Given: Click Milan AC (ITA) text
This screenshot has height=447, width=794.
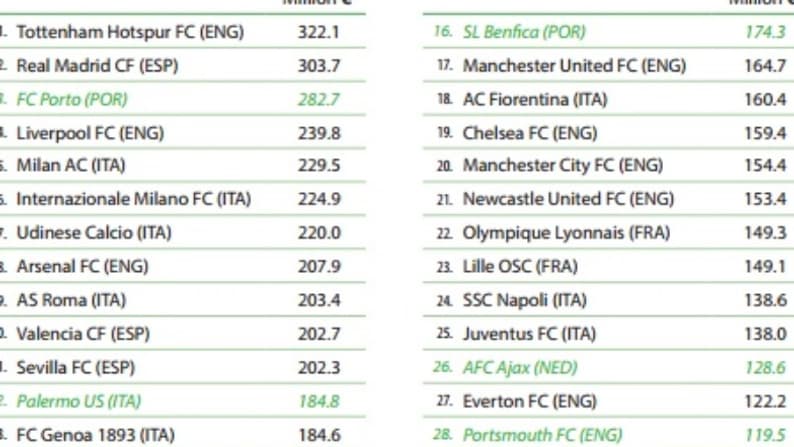Looking at the screenshot, I should pyautogui.click(x=71, y=166).
